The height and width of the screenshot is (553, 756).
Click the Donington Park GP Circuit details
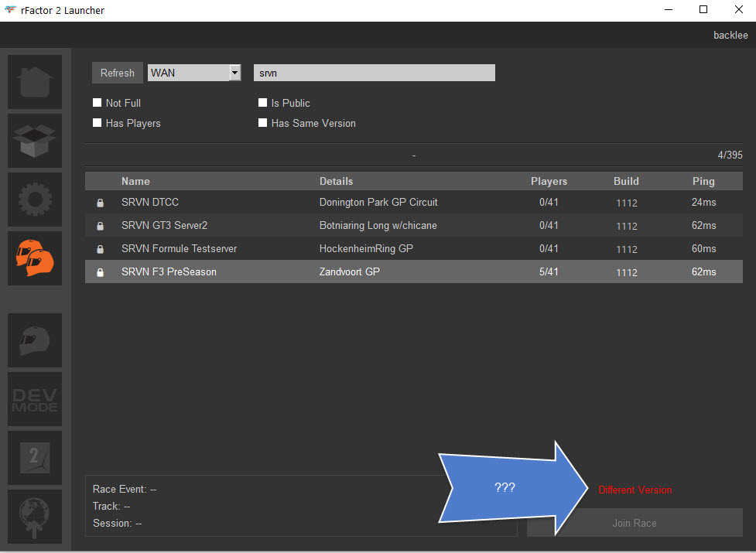click(378, 203)
